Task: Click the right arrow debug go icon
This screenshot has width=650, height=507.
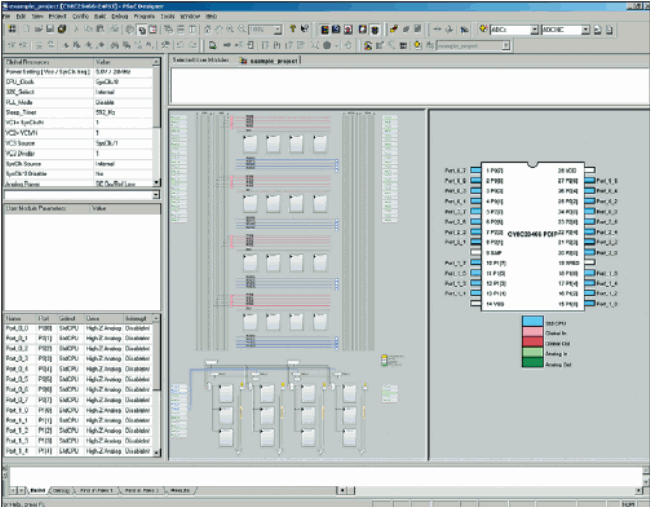Action: pyautogui.click(x=227, y=45)
